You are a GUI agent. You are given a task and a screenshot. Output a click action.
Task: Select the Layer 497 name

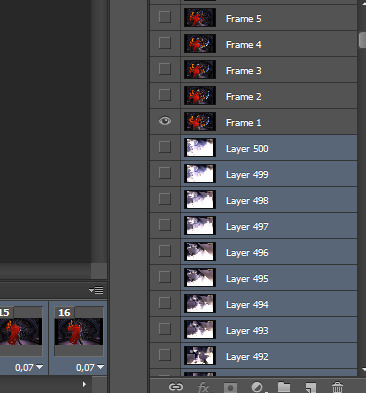[x=247, y=227]
